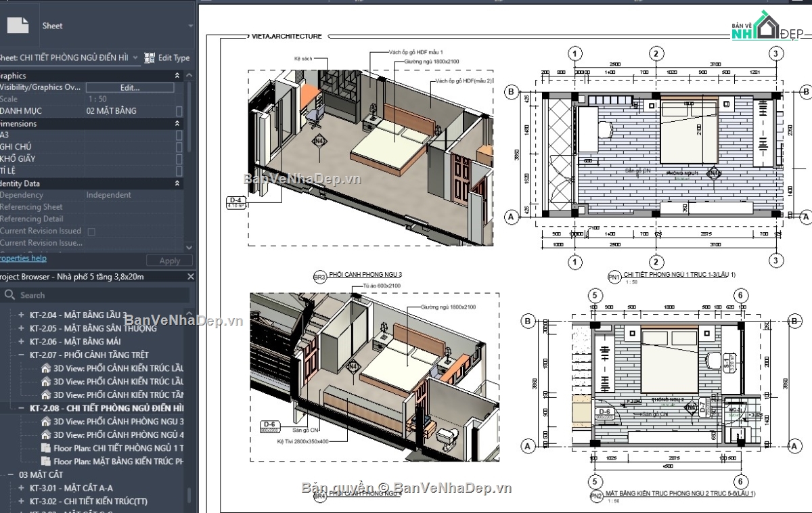Click the Apply button in Properties
The height and width of the screenshot is (513, 812).
[170, 261]
